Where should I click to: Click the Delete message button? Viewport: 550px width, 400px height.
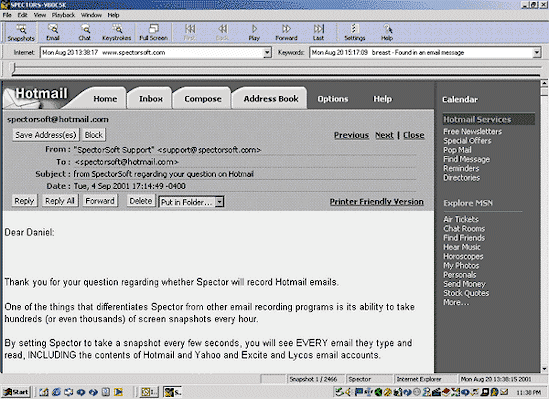141,201
